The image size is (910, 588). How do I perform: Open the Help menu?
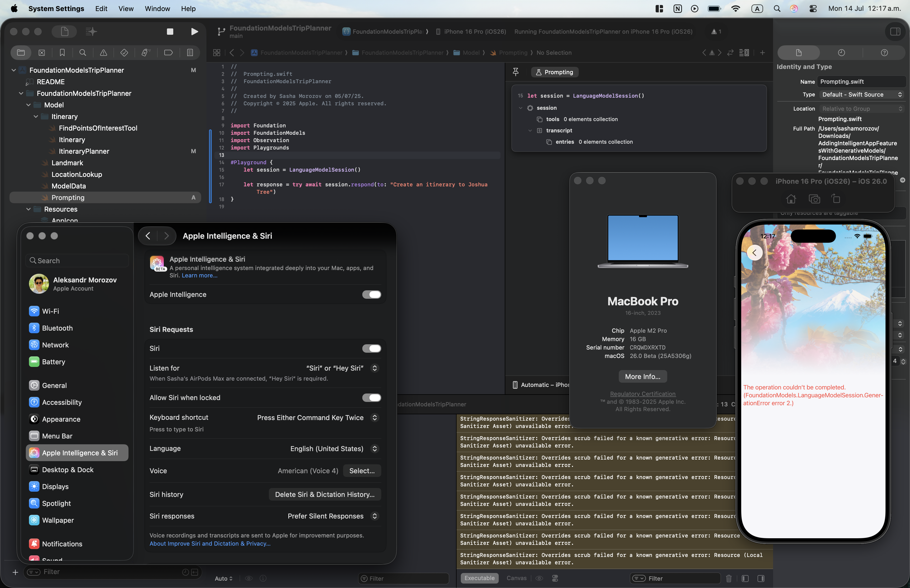[x=188, y=8]
